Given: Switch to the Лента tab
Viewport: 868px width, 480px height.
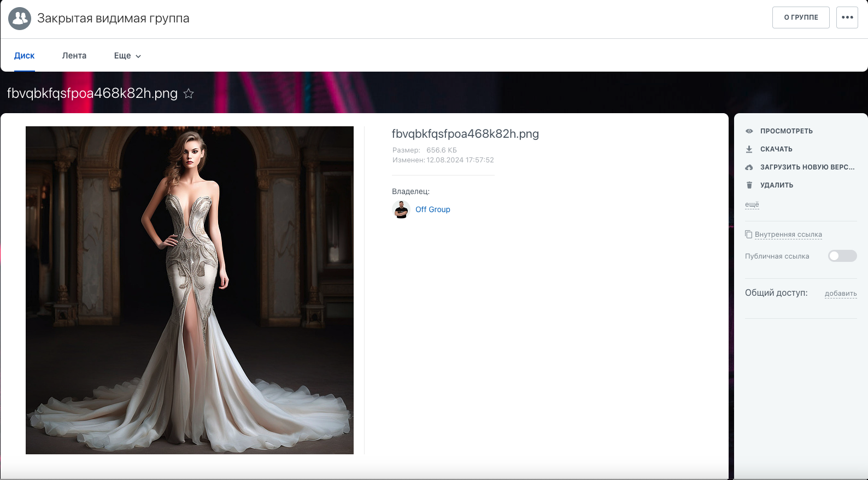Looking at the screenshot, I should click(x=74, y=56).
